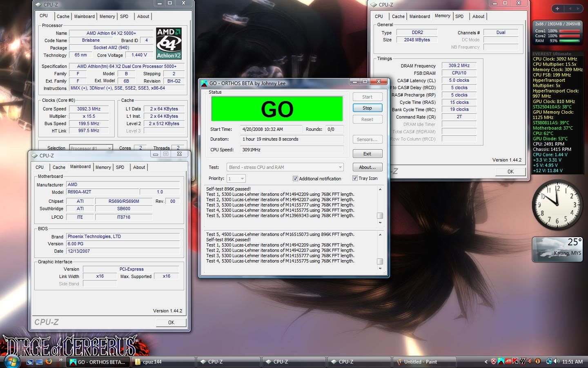Click the Start Time field in ORTHOS
Image resolution: width=588 pixels, height=368 pixels.
tap(271, 129)
